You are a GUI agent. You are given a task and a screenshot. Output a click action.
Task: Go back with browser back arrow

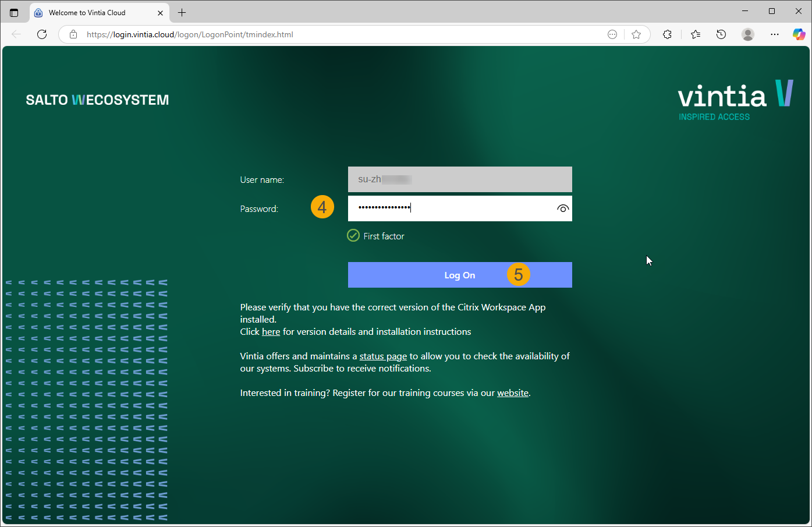(16, 34)
